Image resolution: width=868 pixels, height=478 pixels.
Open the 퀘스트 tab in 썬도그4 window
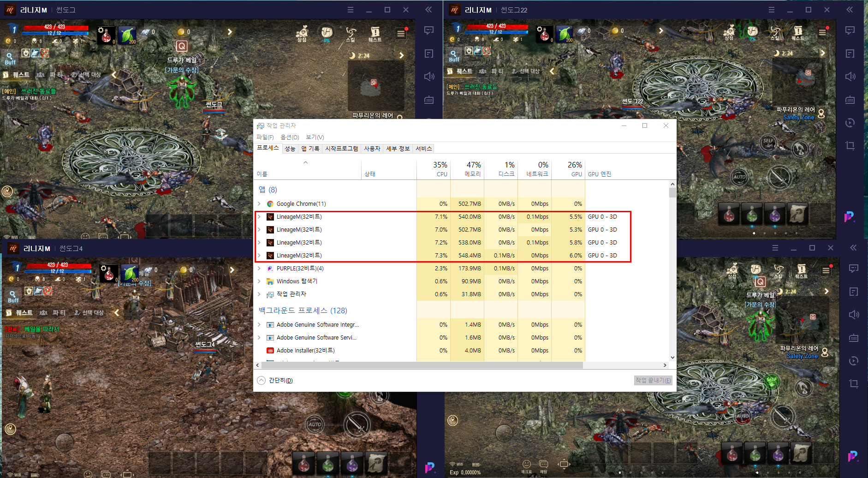click(20, 313)
